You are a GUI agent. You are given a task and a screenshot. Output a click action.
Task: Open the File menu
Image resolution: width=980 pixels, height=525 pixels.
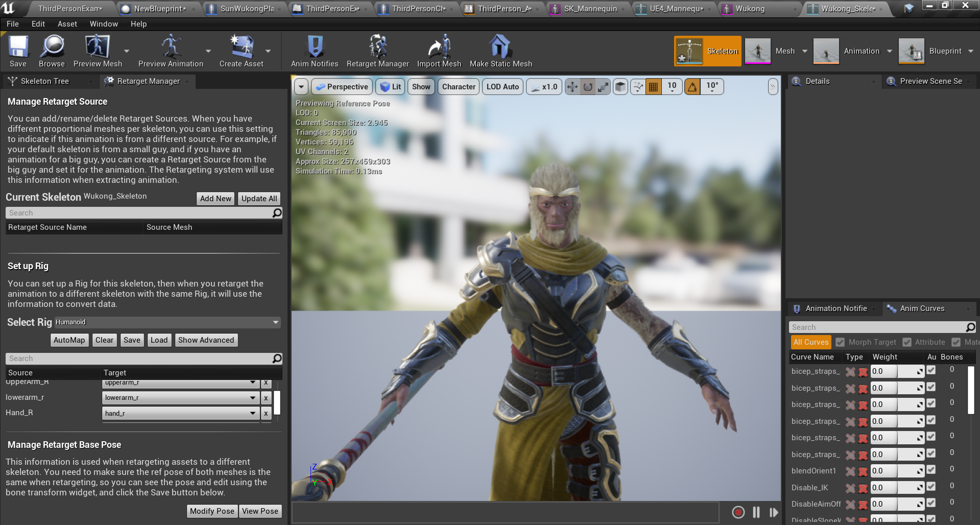(x=13, y=24)
